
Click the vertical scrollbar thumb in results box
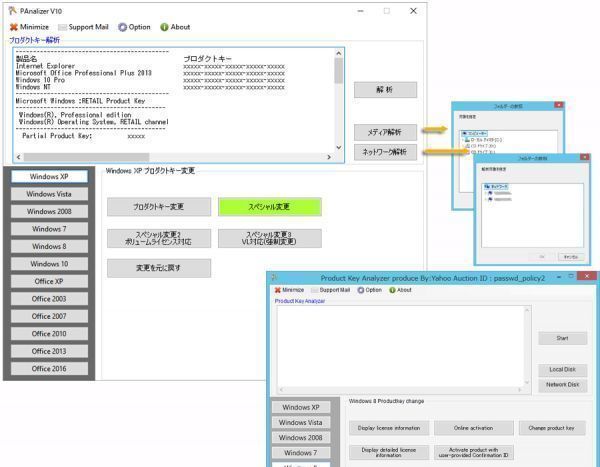click(x=339, y=71)
